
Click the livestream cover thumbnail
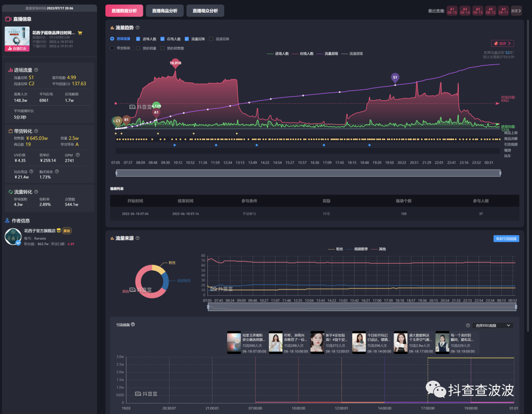17,39
